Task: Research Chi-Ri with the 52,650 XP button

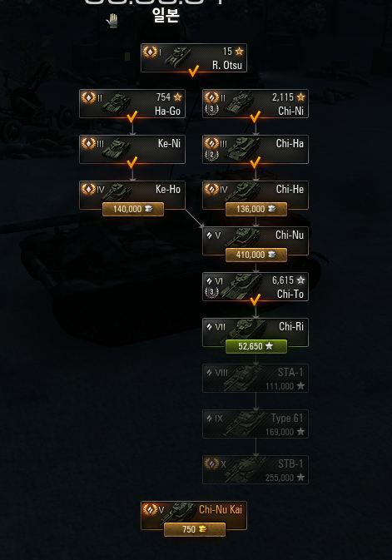Action: [x=256, y=346]
